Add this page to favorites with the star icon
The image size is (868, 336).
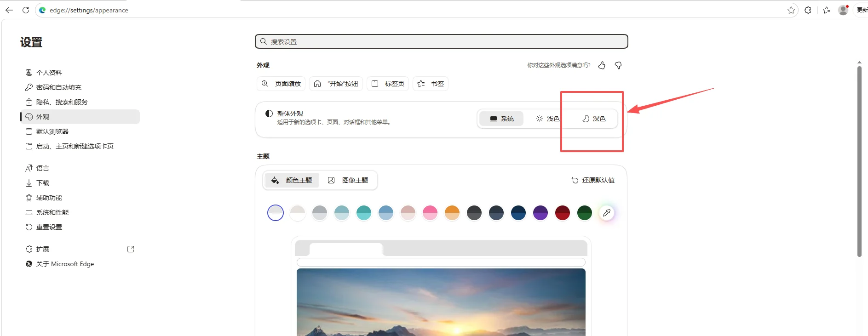click(791, 10)
